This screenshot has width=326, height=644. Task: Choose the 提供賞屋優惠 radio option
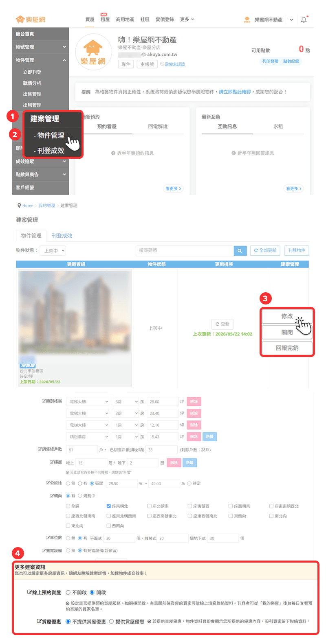(x=111, y=621)
